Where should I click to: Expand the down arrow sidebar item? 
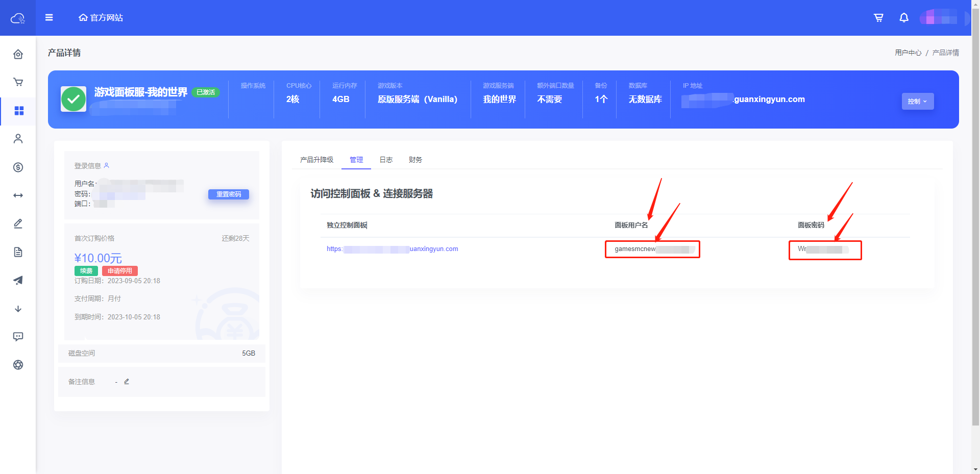[x=18, y=309]
